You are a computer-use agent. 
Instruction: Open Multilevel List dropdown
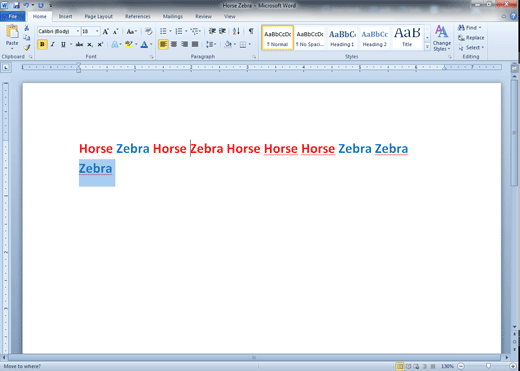200,31
